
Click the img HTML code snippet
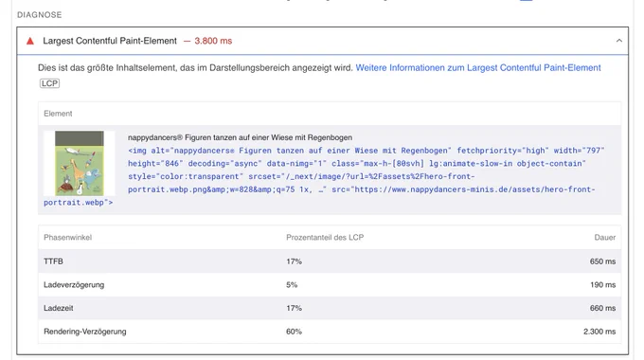[325, 176]
